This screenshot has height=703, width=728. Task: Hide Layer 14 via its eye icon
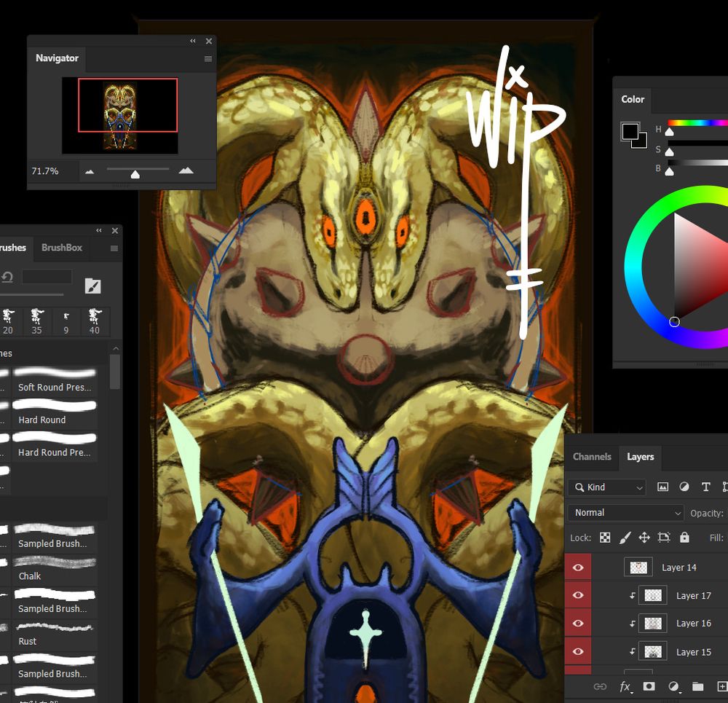point(578,567)
